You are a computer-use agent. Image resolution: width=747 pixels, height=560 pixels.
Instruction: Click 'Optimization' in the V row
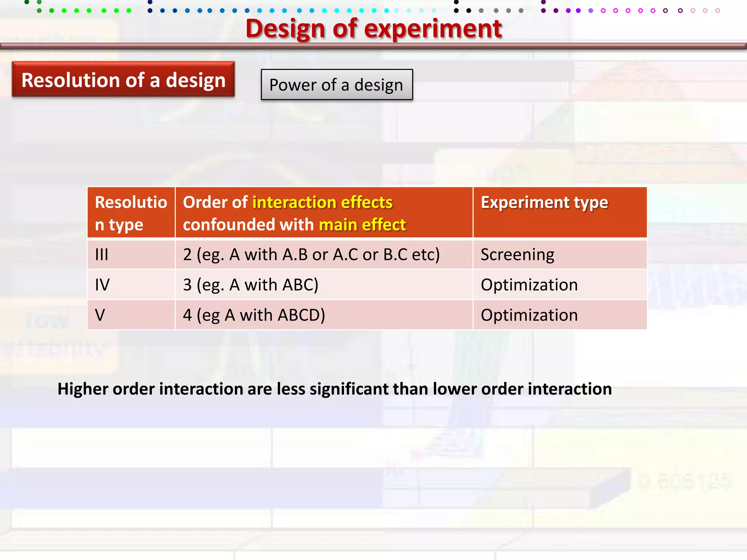point(560,315)
